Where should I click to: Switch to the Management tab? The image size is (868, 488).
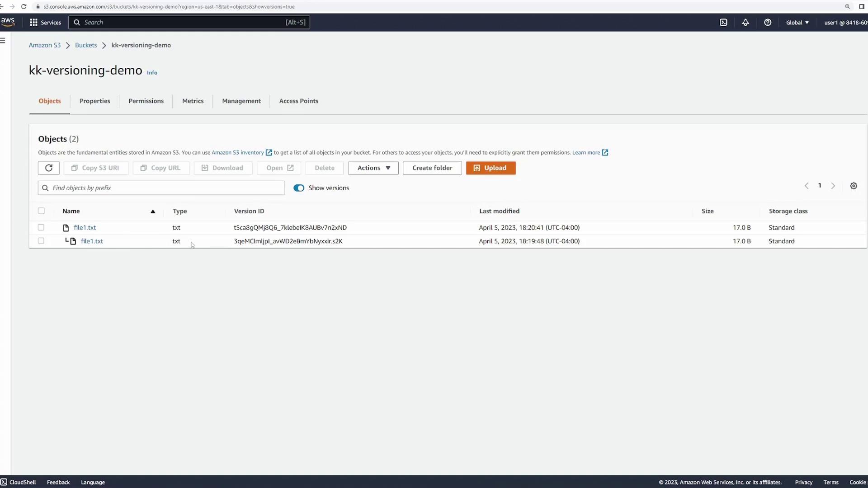point(241,101)
